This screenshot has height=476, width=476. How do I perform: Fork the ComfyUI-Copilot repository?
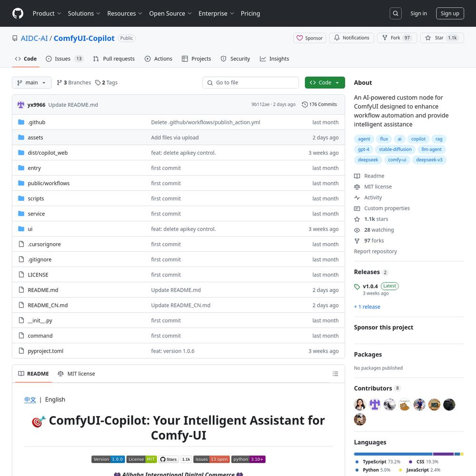tap(397, 38)
